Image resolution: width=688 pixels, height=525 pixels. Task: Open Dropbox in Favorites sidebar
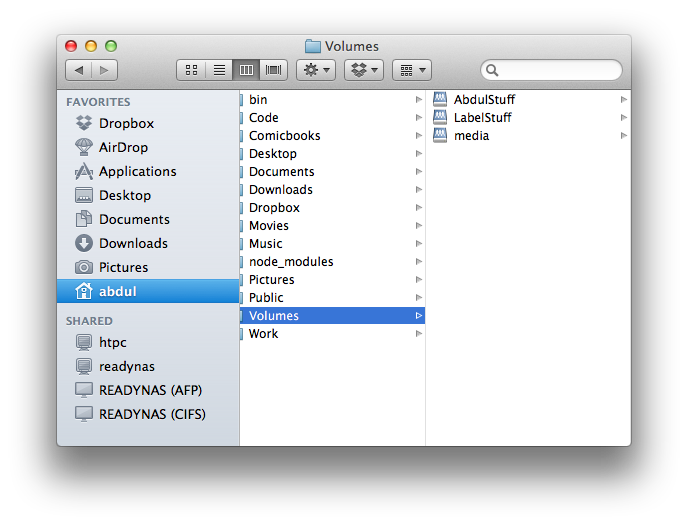(x=126, y=124)
